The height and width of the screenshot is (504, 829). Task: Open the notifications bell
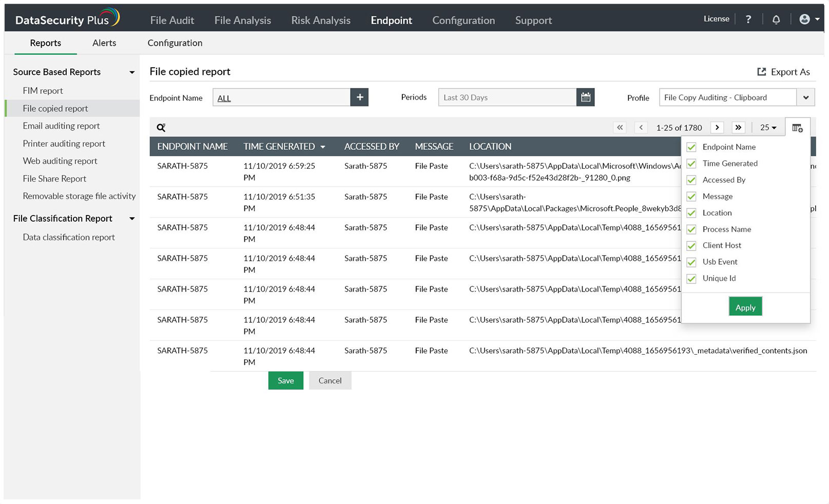[x=776, y=20]
